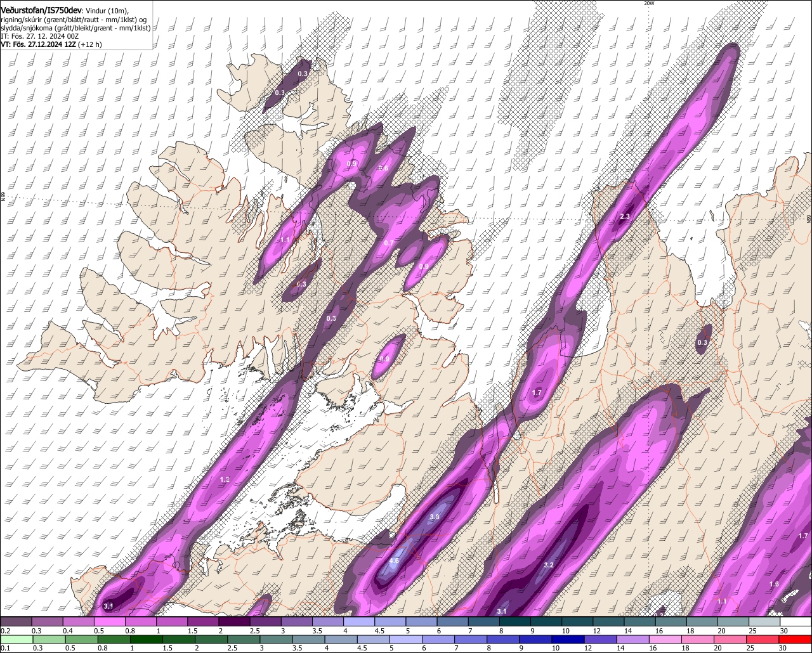Click the 4.6 precipitation maximum label
The width and height of the screenshot is (812, 653).
(x=394, y=560)
